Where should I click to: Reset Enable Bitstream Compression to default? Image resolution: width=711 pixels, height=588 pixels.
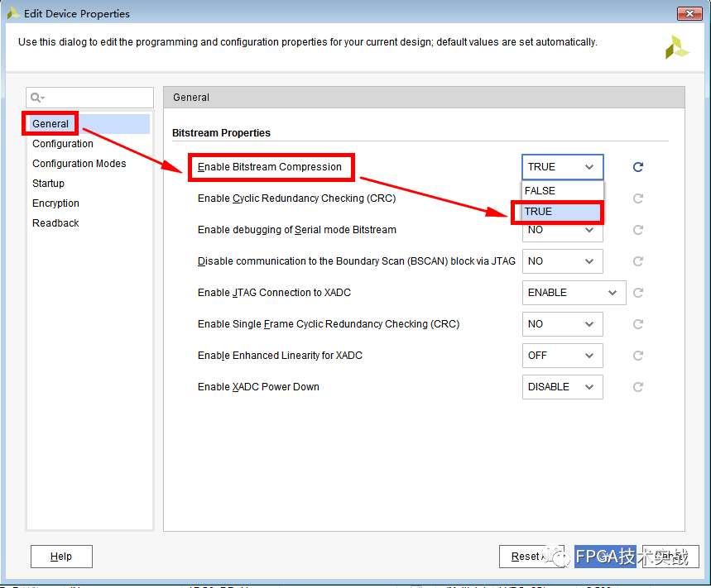point(637,167)
